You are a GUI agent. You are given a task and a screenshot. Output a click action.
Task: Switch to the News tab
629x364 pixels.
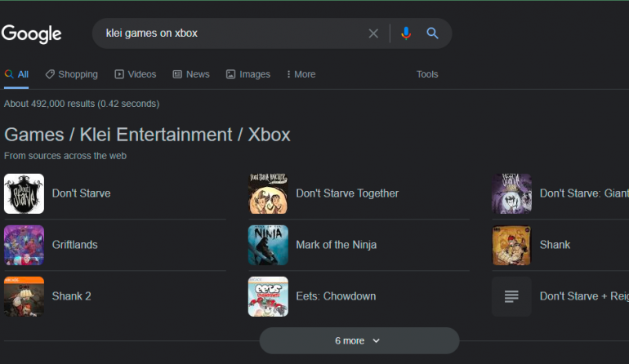191,74
